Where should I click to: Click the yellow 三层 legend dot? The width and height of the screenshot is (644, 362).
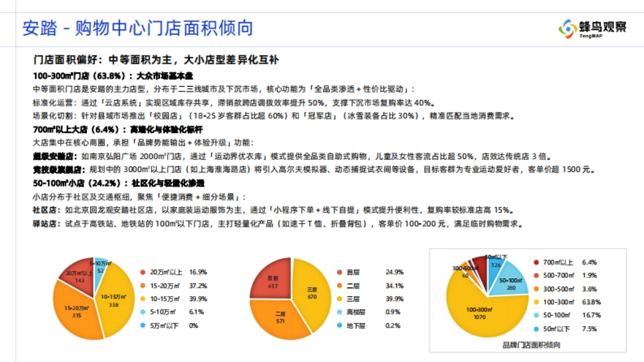tap(341, 299)
